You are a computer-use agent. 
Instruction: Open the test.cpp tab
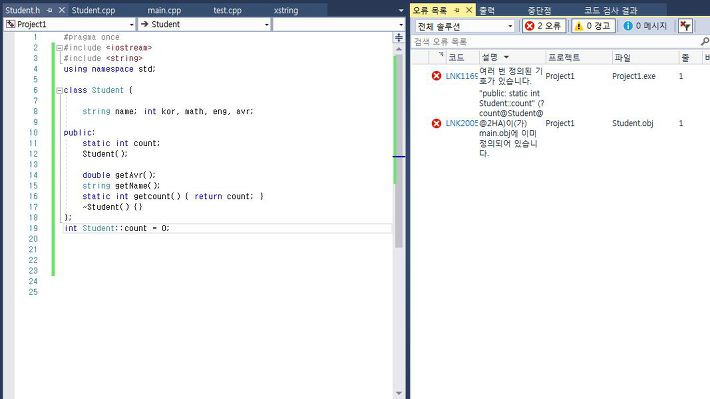coord(227,10)
